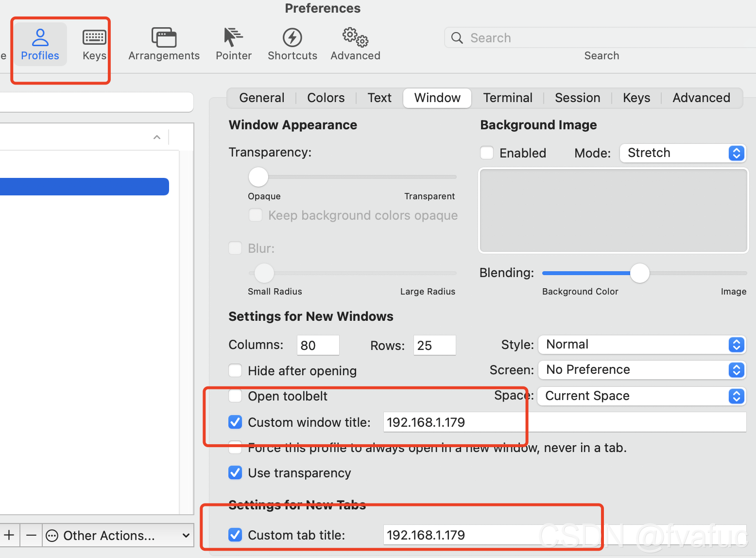Click the Columns input field
Viewport: 756px width, 558px height.
pos(318,345)
